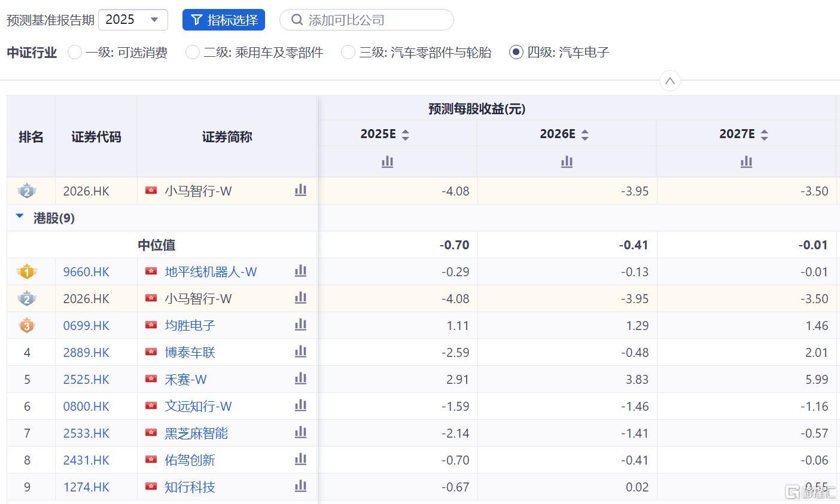840x504 pixels.
Task: Sort the table by the 2026E column
Action: coord(585,134)
